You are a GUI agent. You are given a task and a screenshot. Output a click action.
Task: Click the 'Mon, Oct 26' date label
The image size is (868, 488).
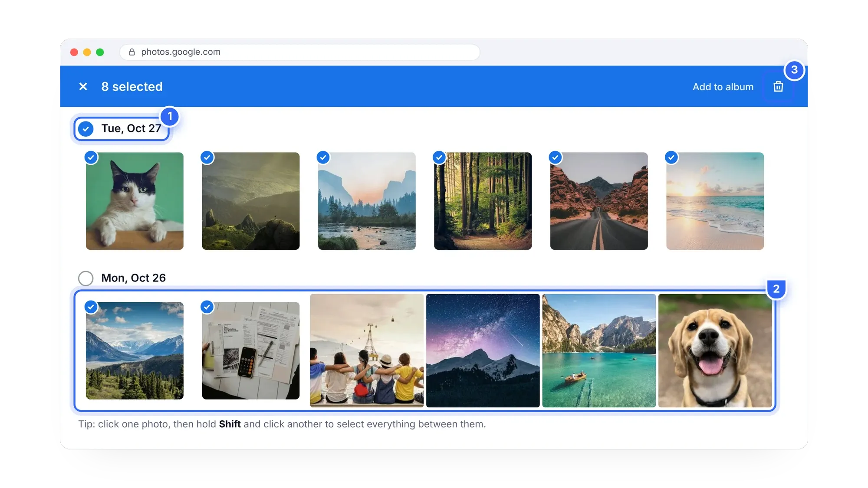[133, 278]
